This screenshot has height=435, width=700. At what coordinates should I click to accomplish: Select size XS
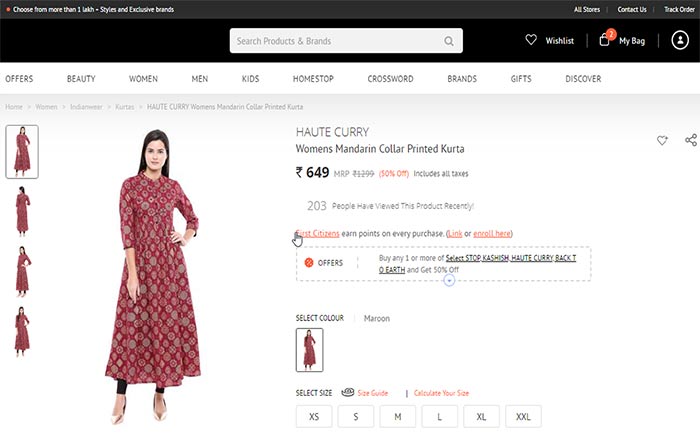(314, 417)
